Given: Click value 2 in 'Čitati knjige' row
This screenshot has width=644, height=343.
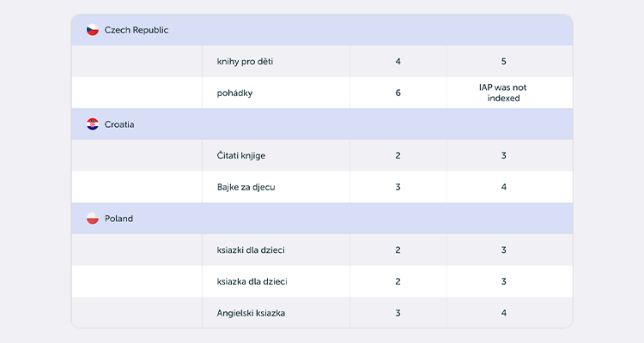Looking at the screenshot, I should pos(398,155).
